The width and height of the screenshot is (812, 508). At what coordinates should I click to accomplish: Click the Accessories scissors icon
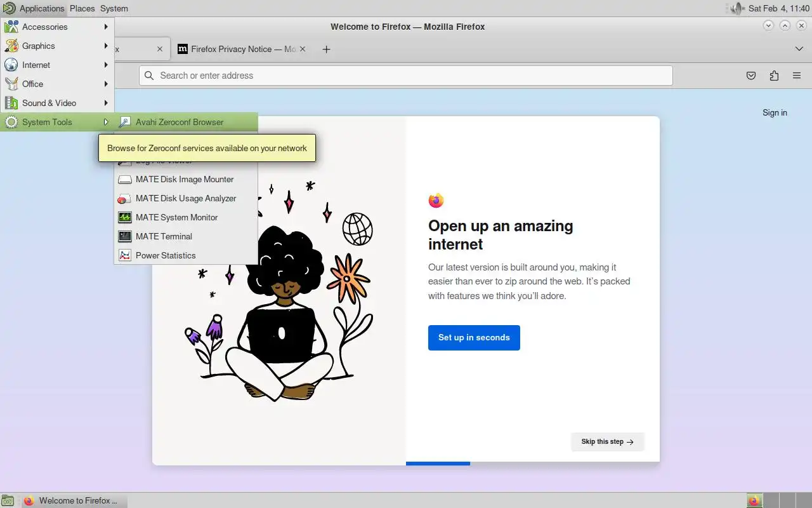pos(11,27)
